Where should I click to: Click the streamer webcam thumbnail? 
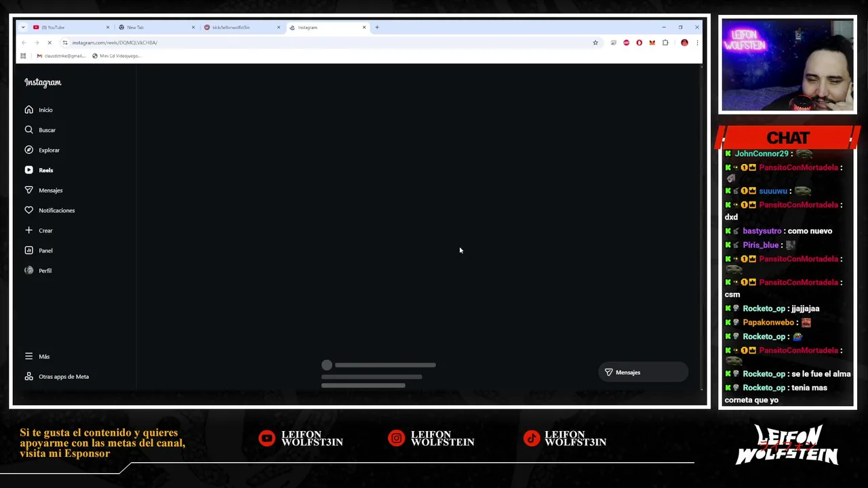[787, 65]
